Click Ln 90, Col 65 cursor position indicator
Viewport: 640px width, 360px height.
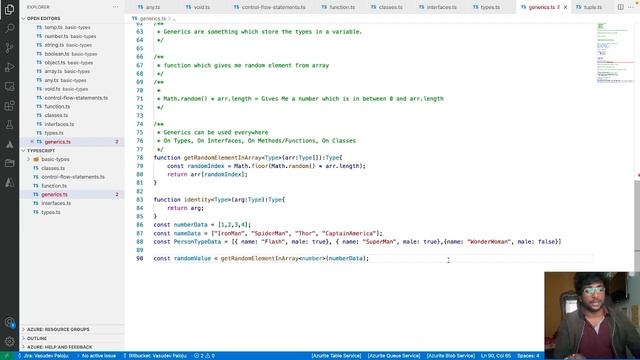point(496,356)
